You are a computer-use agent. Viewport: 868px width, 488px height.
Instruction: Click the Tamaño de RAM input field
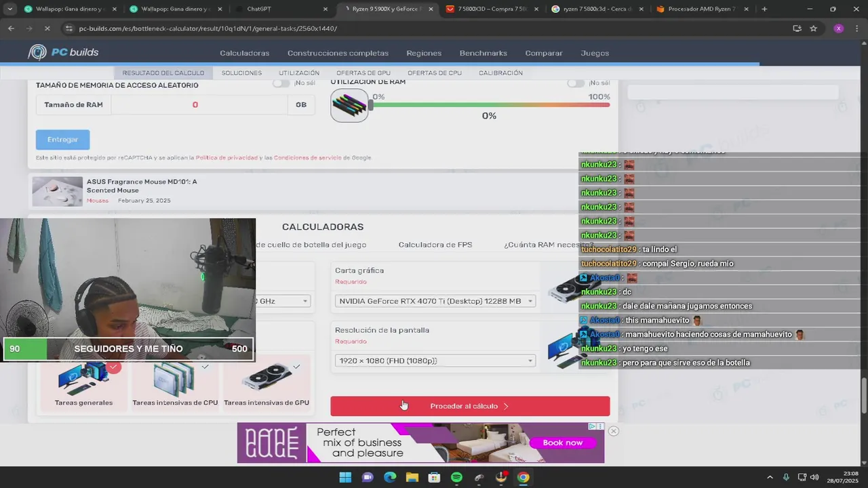point(200,104)
